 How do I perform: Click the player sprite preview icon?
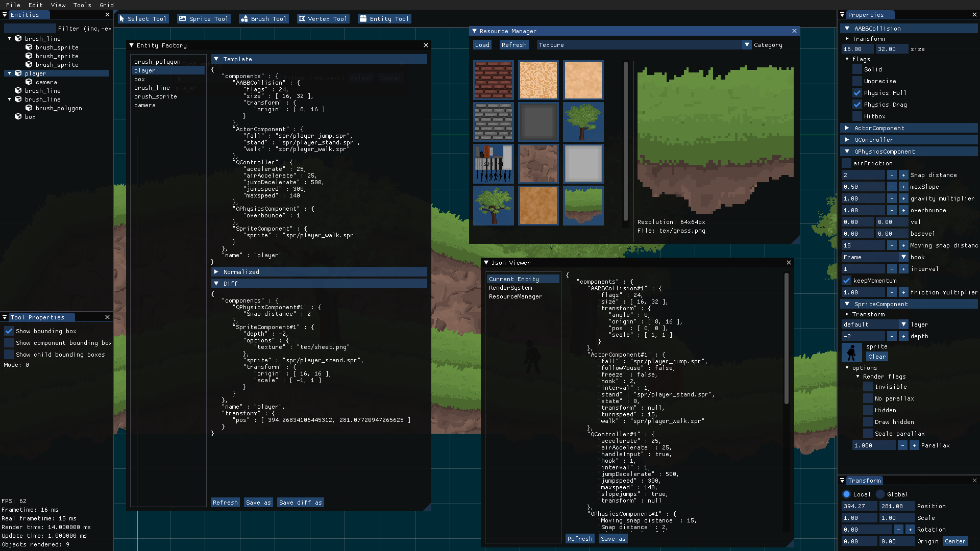click(851, 352)
